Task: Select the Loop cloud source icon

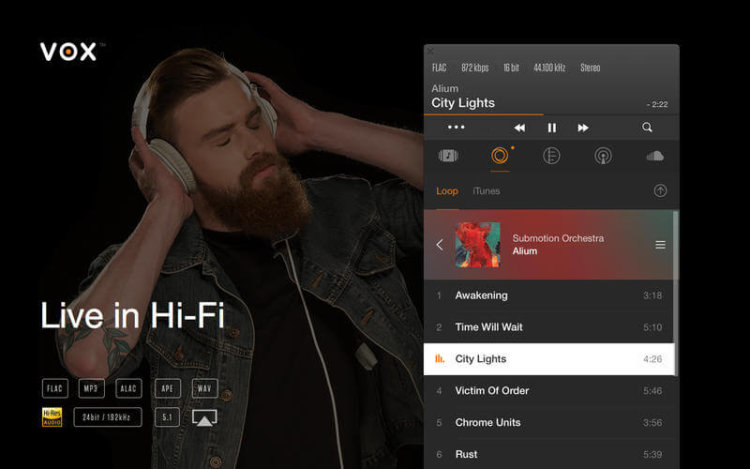Action: coord(500,156)
